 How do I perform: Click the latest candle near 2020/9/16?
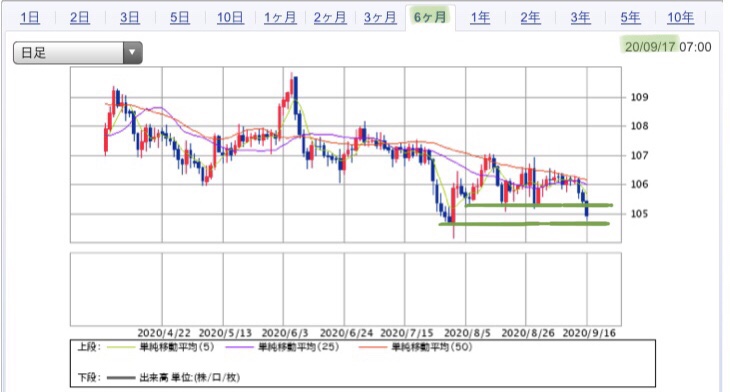(x=587, y=210)
